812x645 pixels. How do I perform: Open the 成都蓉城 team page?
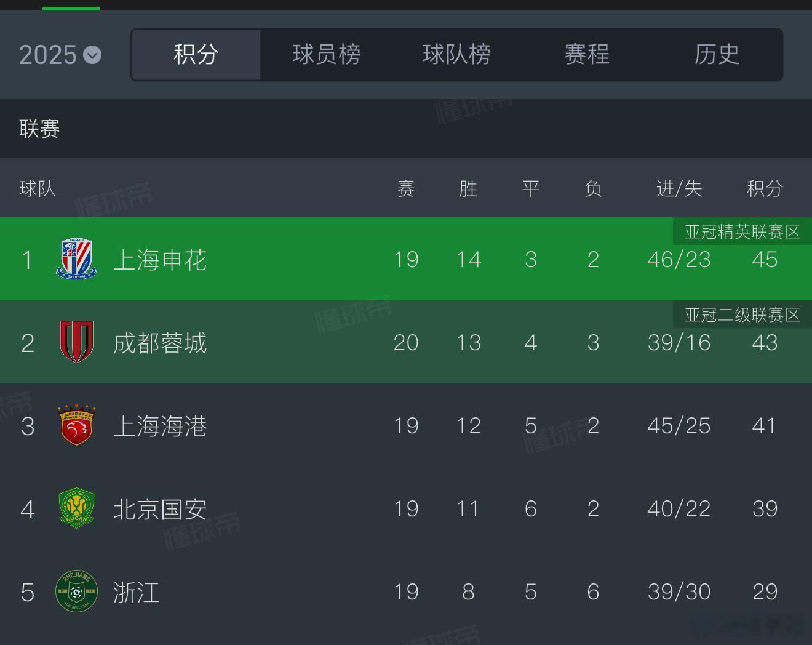point(160,343)
